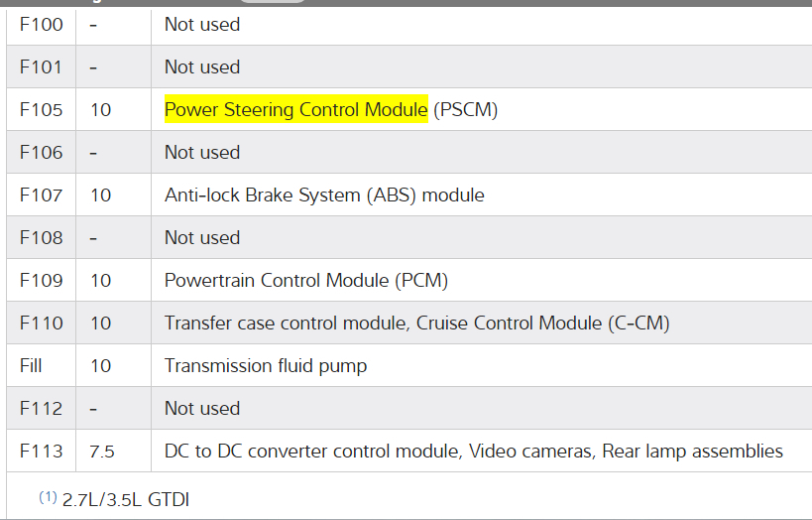Select the F106 fuse number
The height and width of the screenshot is (520, 812).
coord(41,153)
